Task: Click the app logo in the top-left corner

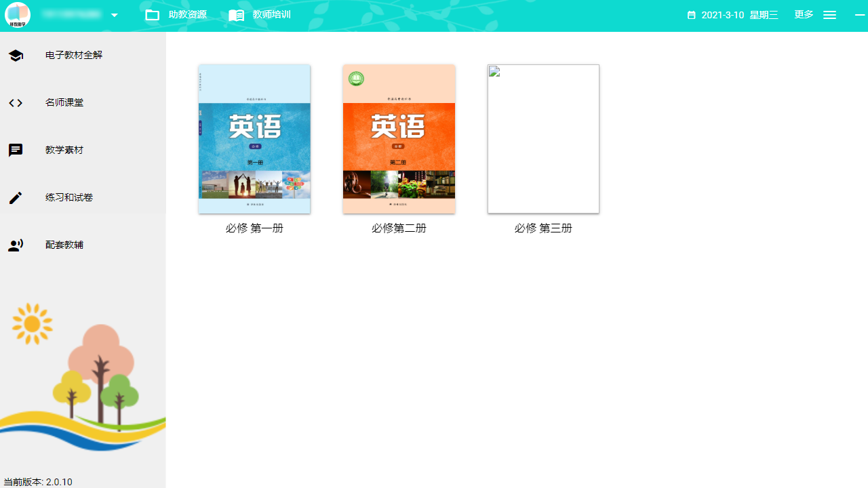Action: point(17,14)
